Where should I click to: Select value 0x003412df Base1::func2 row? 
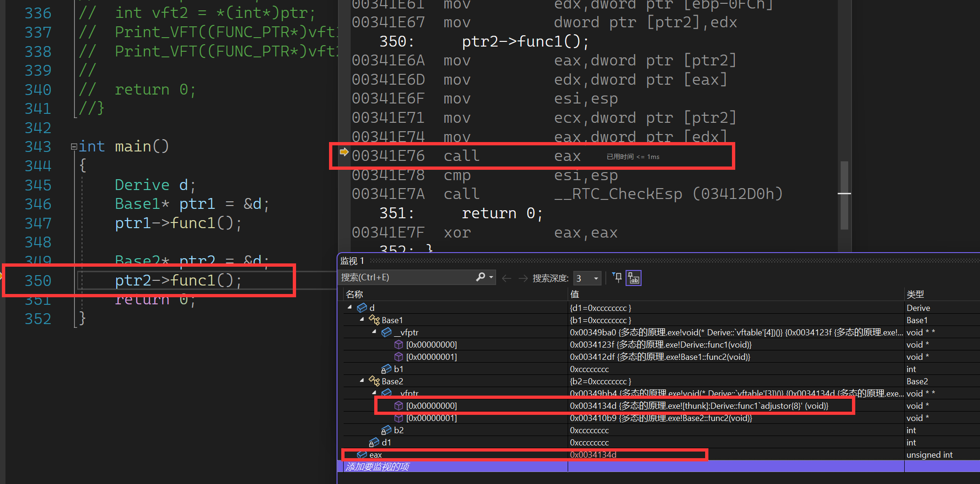660,357
